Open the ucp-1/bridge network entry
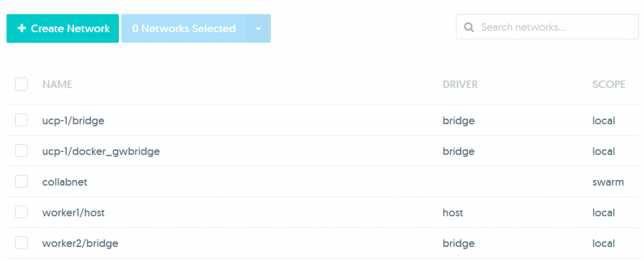Screen dimensions: 644x262 pos(73,121)
